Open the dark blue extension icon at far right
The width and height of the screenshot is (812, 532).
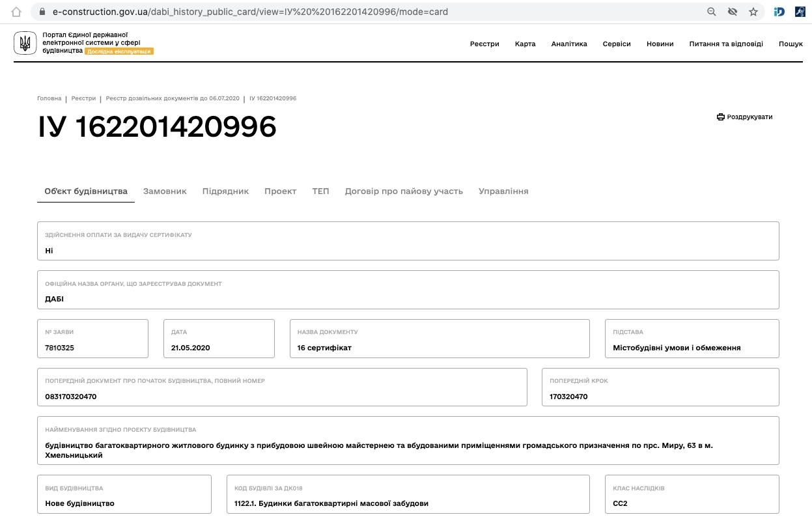pyautogui.click(x=800, y=12)
